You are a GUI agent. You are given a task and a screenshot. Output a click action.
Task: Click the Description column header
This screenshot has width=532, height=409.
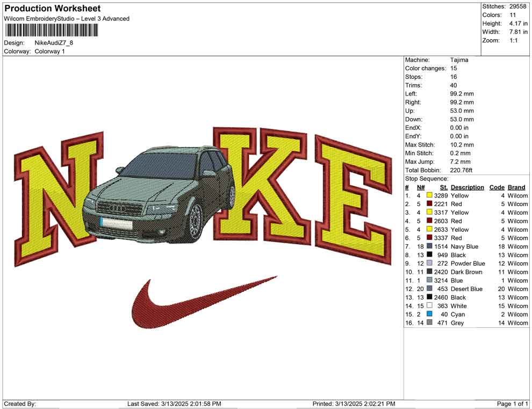tap(467, 187)
